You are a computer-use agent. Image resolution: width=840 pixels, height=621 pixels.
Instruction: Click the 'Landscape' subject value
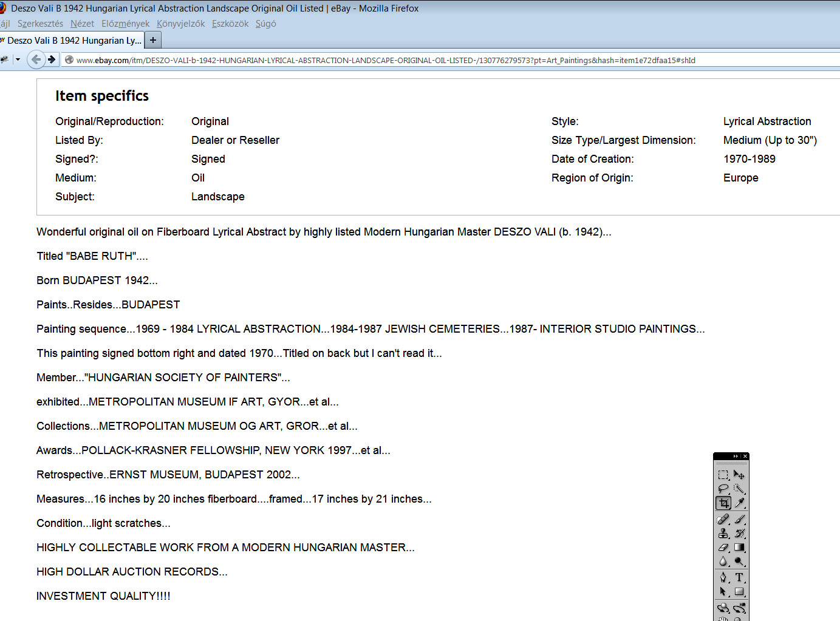tap(218, 197)
